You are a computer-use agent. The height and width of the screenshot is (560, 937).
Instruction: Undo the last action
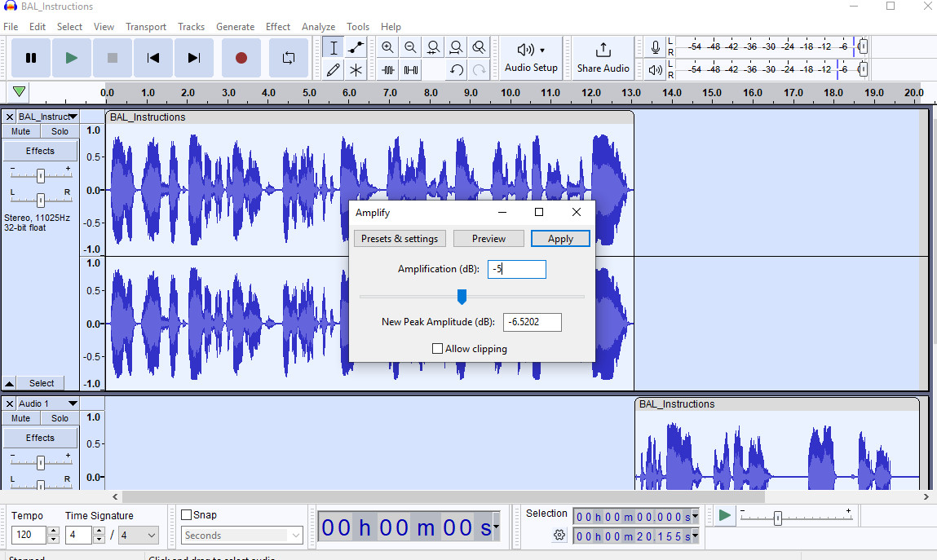pos(456,69)
